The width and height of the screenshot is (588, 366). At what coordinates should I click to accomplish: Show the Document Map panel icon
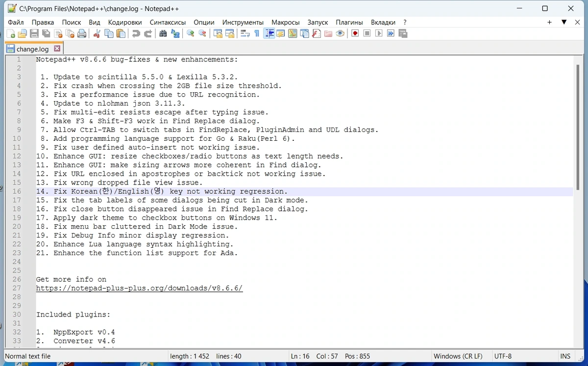[x=293, y=33]
